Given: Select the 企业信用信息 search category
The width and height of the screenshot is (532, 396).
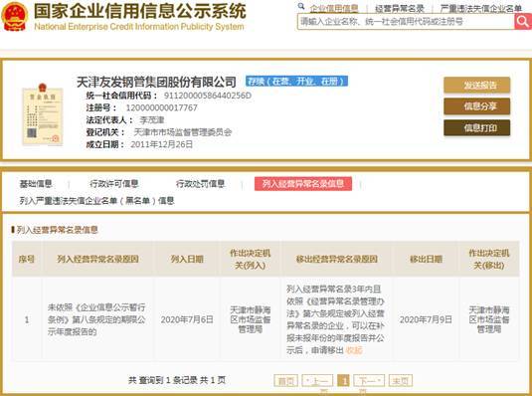Looking at the screenshot, I should [334, 9].
